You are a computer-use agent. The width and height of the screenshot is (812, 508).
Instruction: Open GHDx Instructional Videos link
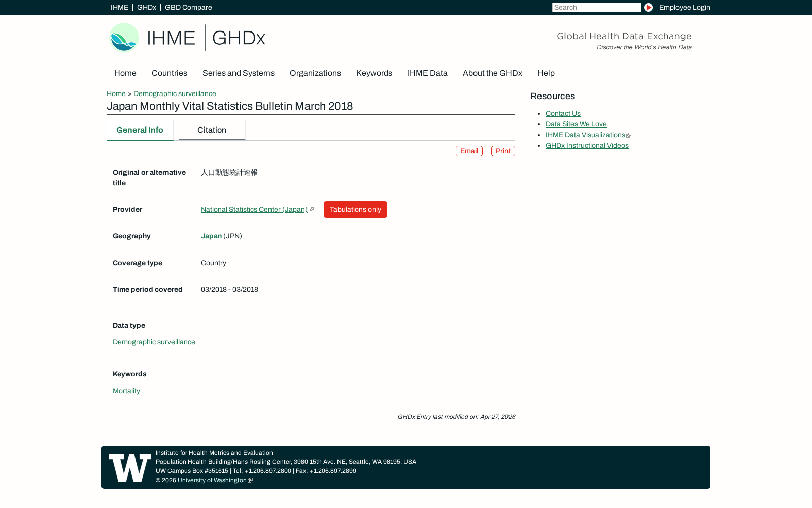(x=587, y=146)
